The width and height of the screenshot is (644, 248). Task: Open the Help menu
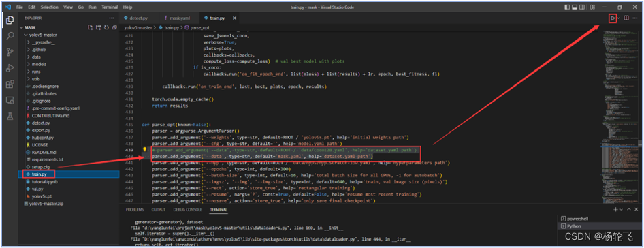[128, 7]
